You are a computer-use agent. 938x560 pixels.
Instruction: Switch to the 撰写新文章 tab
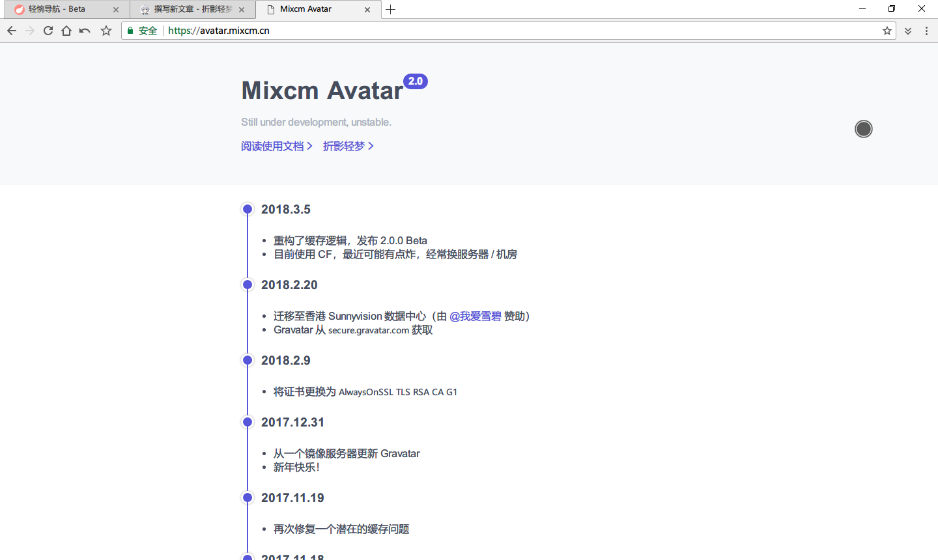click(x=189, y=9)
